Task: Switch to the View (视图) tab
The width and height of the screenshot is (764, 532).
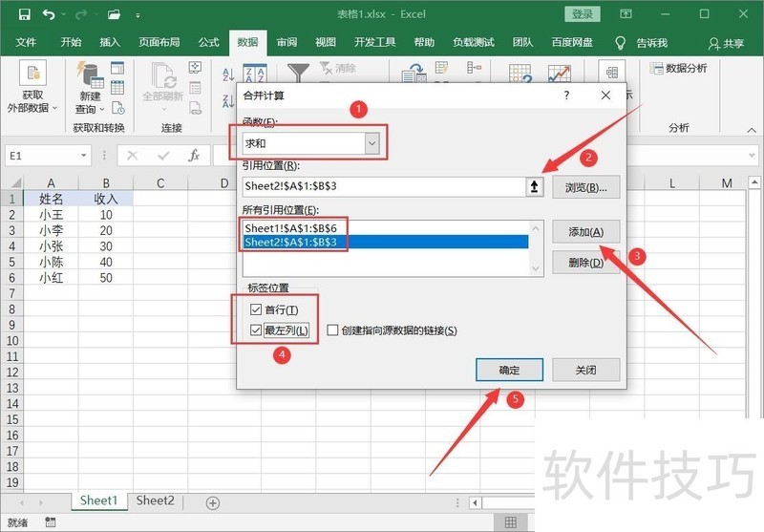Action: (326, 43)
